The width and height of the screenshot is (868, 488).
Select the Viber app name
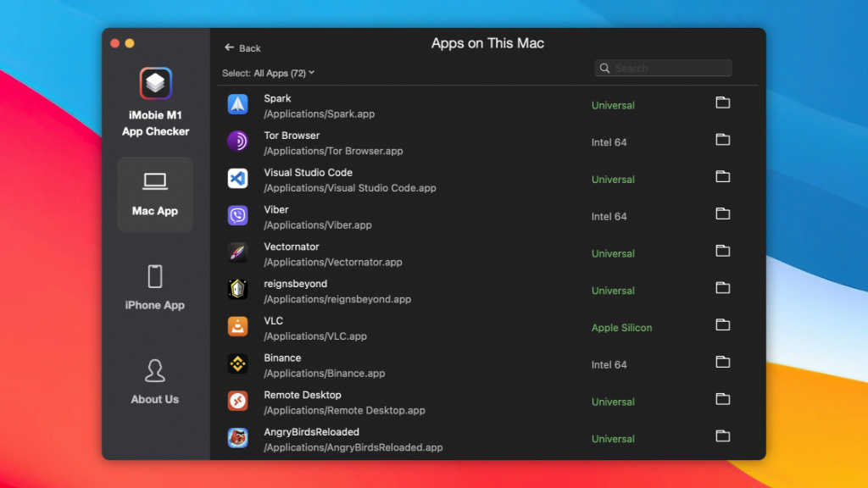coord(276,210)
